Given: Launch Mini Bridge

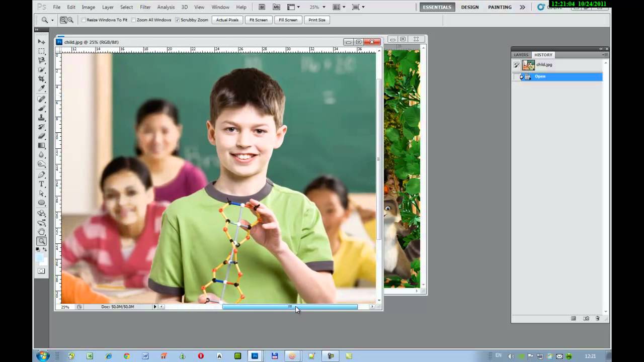Looking at the screenshot, I should 276,7.
